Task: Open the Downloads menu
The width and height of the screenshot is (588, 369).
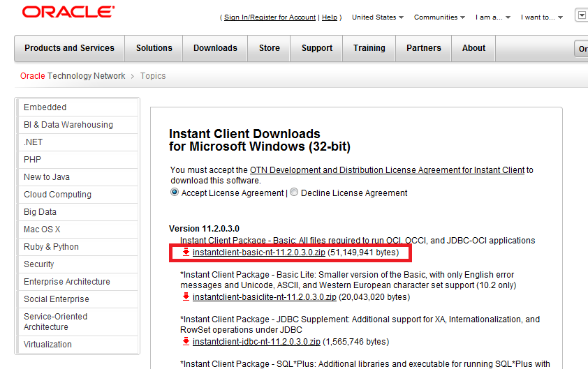Action: tap(215, 48)
